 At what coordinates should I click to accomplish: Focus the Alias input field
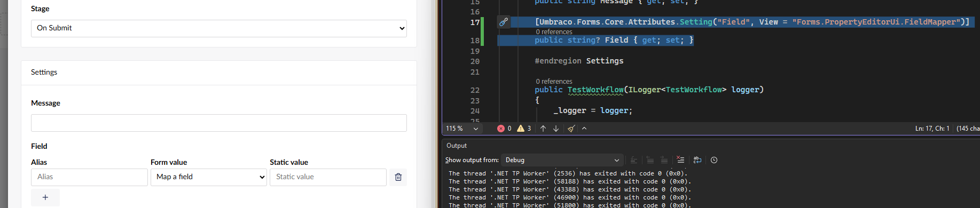pos(89,177)
